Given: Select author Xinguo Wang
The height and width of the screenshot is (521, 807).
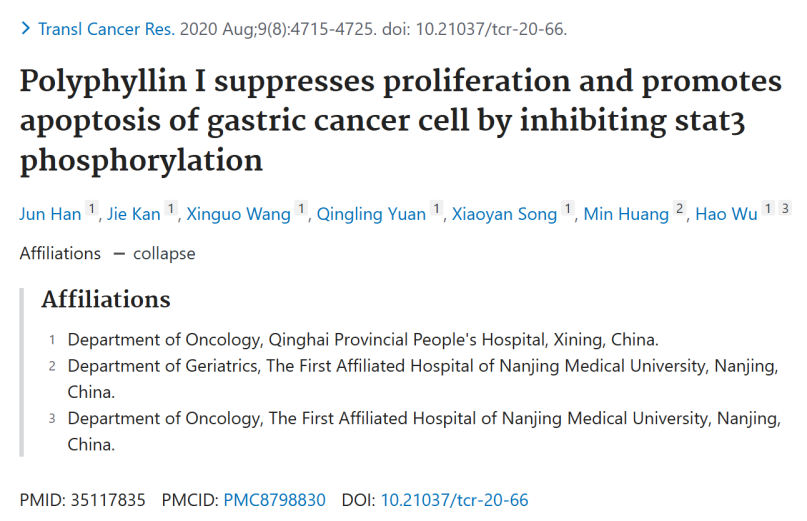Looking at the screenshot, I should (238, 214).
